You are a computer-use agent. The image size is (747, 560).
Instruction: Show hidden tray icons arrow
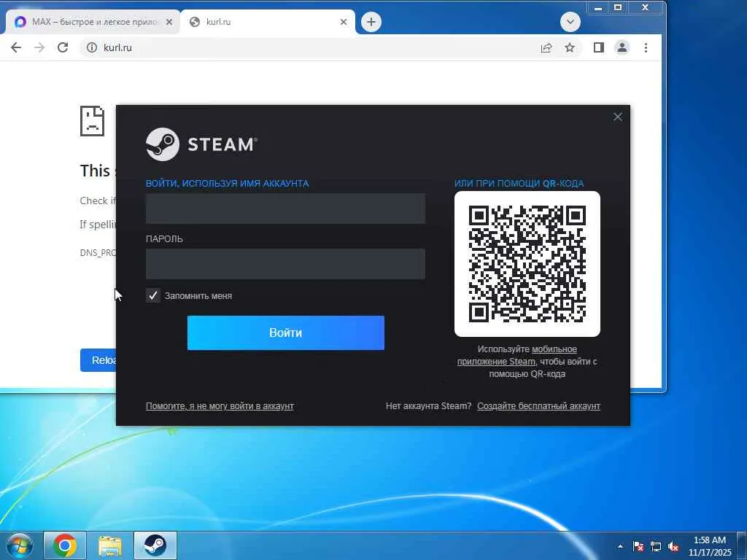[620, 546]
